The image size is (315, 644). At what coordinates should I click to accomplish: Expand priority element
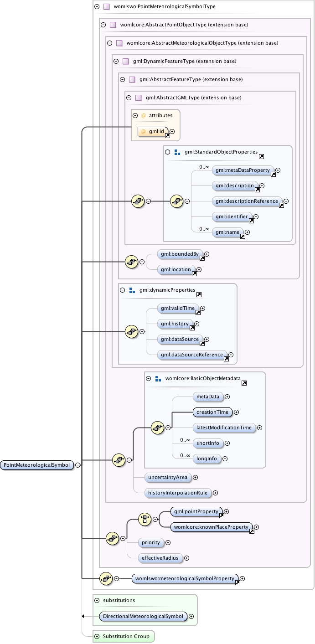click(168, 542)
